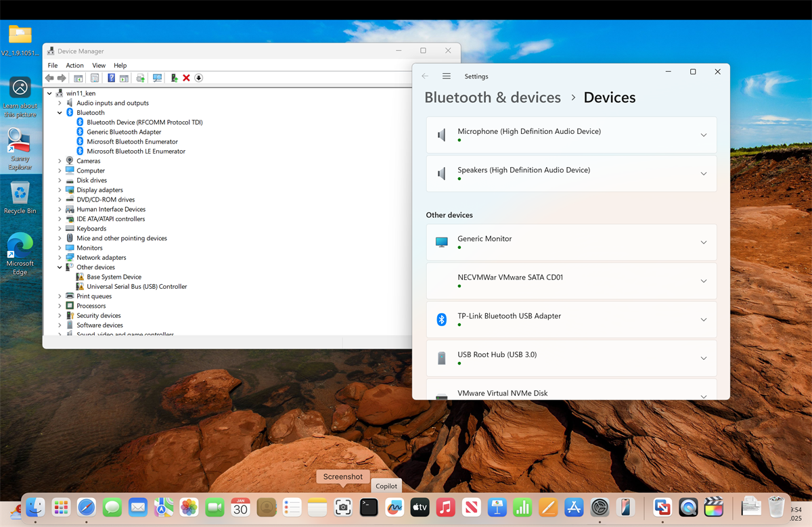Image resolution: width=812 pixels, height=527 pixels.
Task: Expand the Speakers (High Definition Audio Device) chevron
Action: click(704, 174)
